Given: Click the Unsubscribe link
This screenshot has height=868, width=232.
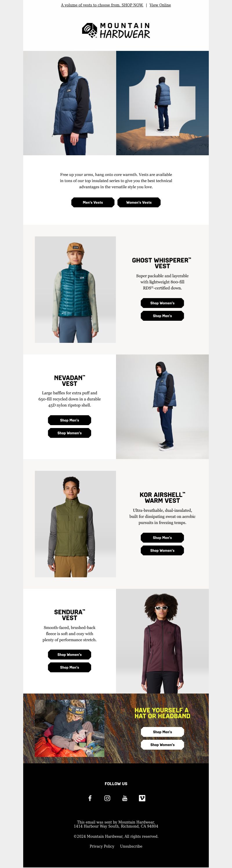Looking at the screenshot, I should coord(131,846).
